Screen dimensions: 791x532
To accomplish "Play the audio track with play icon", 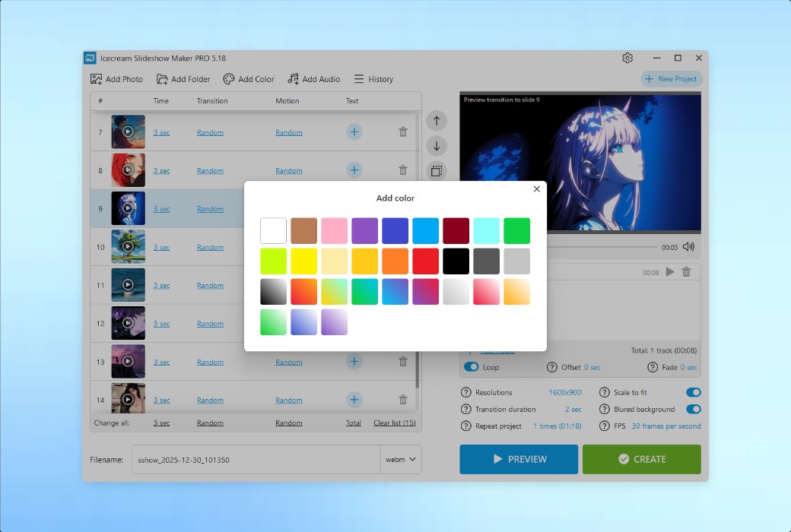I will coord(670,271).
